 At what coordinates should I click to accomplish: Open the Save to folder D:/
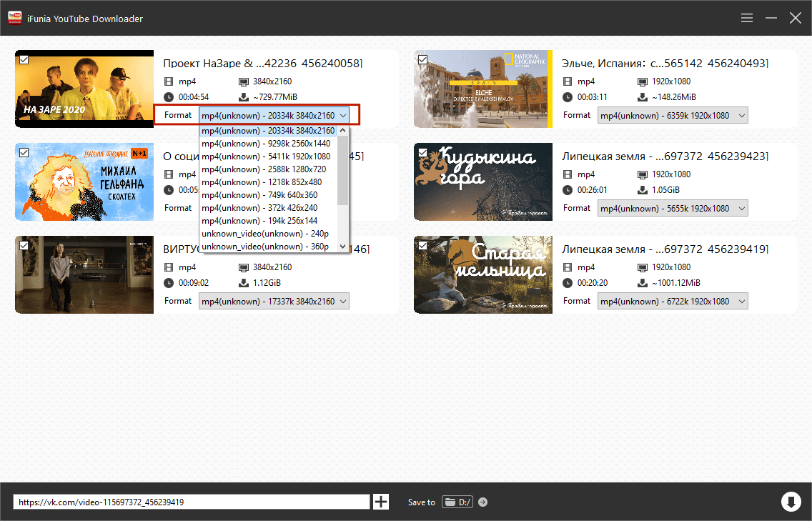(x=457, y=502)
